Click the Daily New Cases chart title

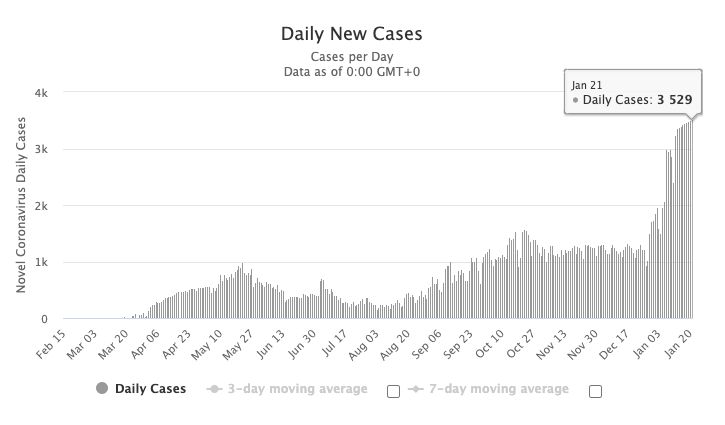(354, 34)
